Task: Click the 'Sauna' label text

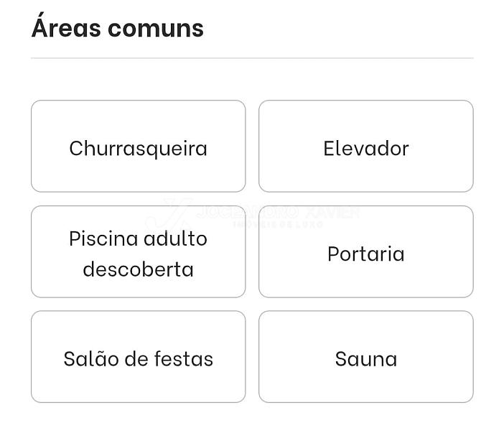Action: click(x=365, y=358)
